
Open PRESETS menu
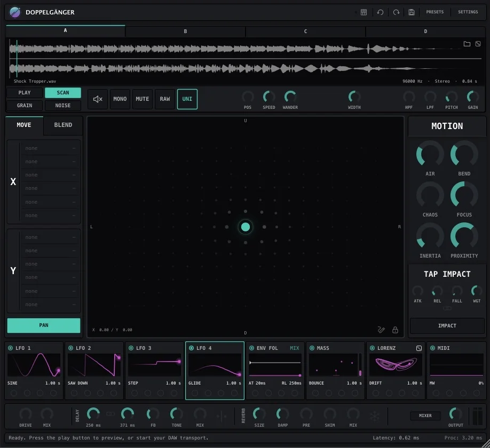point(434,12)
